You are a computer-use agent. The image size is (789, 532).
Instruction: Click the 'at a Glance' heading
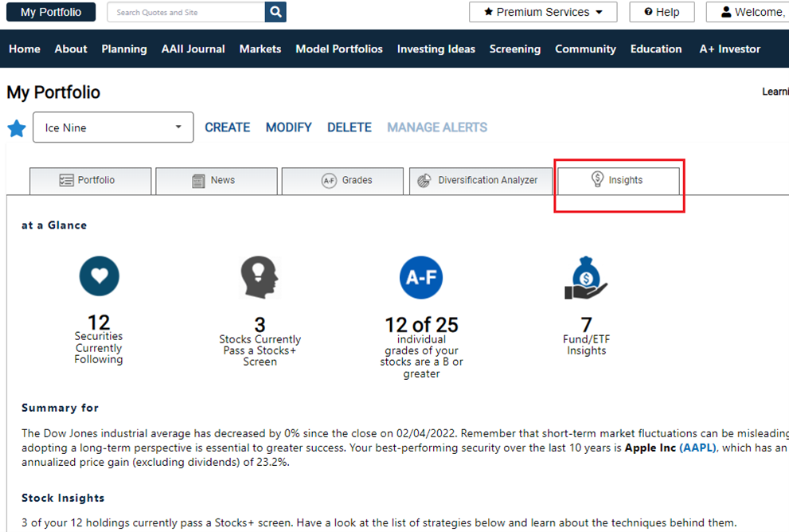click(x=54, y=225)
